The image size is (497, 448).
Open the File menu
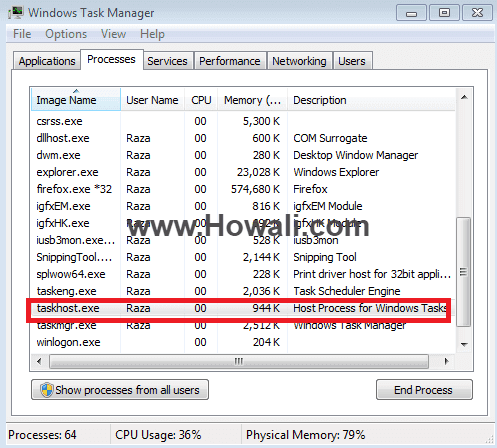click(22, 34)
